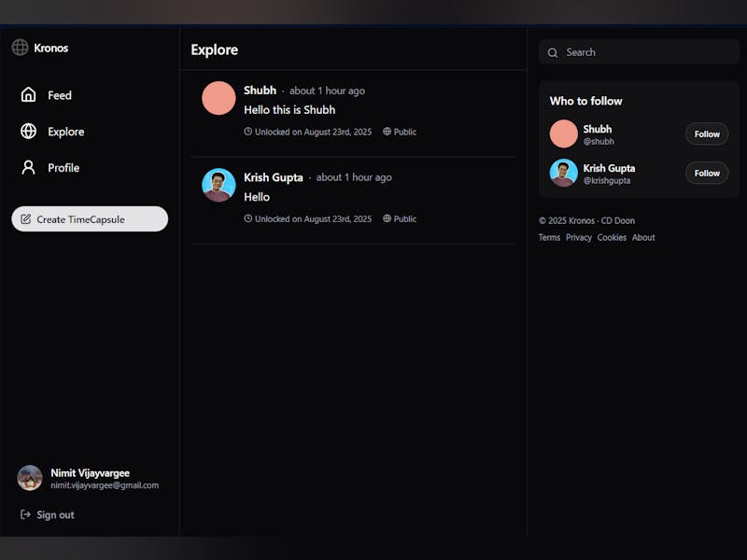The image size is (747, 560).
Task: Click Shubh's name on the post
Action: (x=261, y=90)
